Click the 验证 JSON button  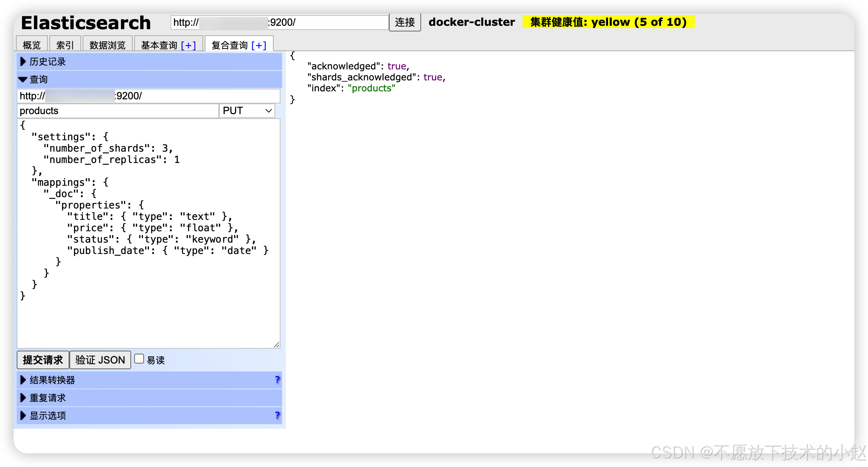point(100,360)
